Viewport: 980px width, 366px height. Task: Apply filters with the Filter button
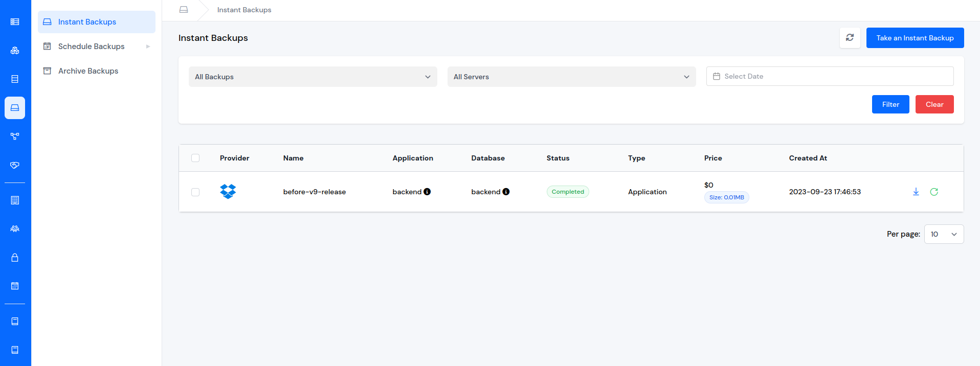tap(890, 104)
